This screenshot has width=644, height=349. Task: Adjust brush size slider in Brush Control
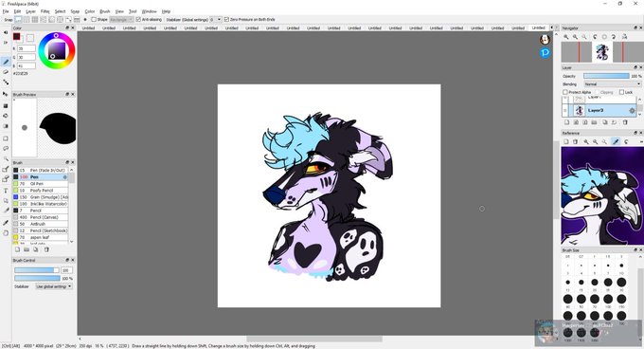point(37,270)
